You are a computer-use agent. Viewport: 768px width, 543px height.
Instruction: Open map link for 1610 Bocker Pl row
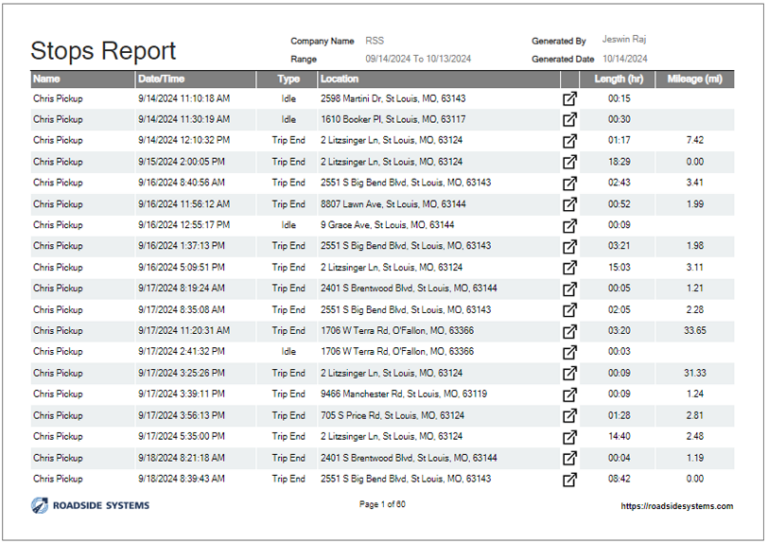569,119
